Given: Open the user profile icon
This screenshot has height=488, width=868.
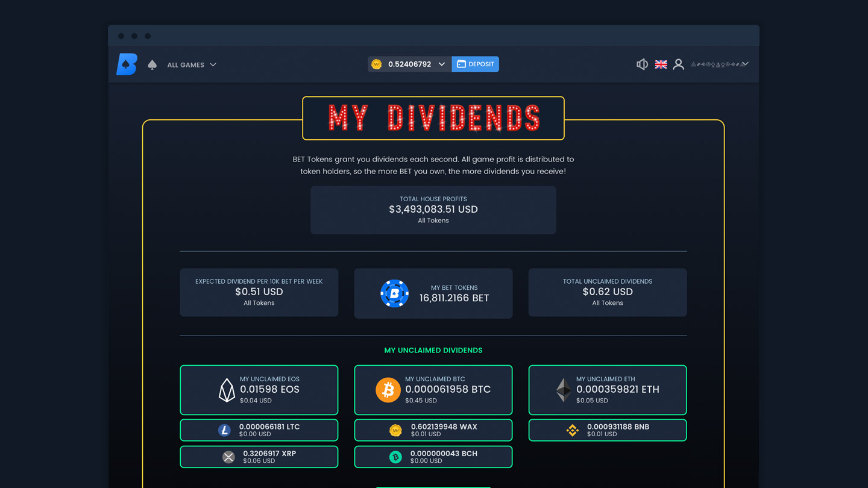Looking at the screenshot, I should (x=679, y=64).
